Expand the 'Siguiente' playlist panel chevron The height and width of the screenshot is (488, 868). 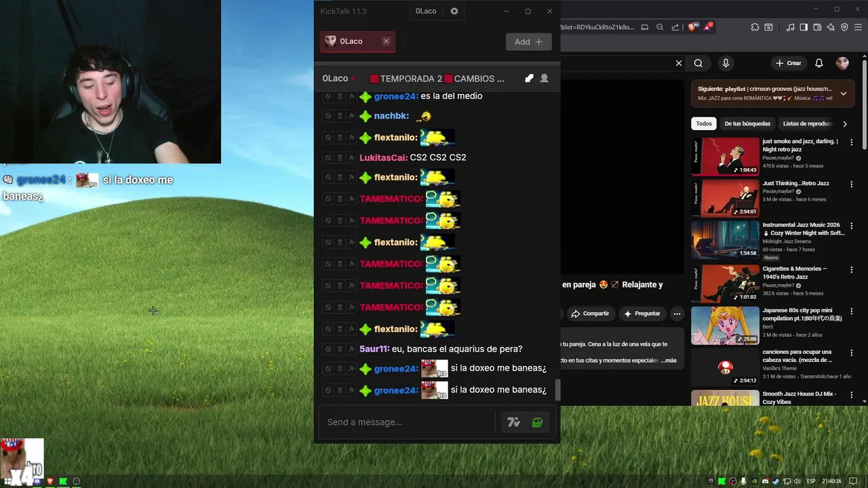(844, 94)
